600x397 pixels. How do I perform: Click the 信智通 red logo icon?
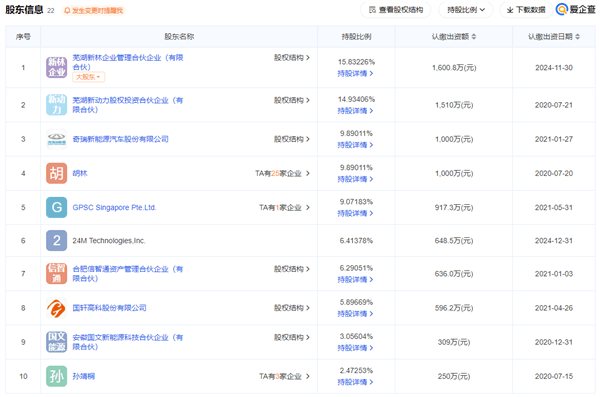point(57,273)
